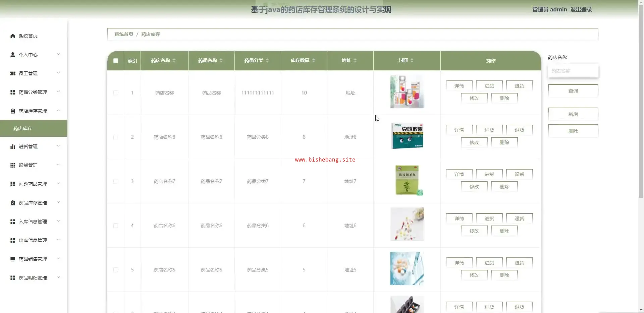Sort table by 地址 column arrows
The image size is (644, 313).
(x=355, y=61)
